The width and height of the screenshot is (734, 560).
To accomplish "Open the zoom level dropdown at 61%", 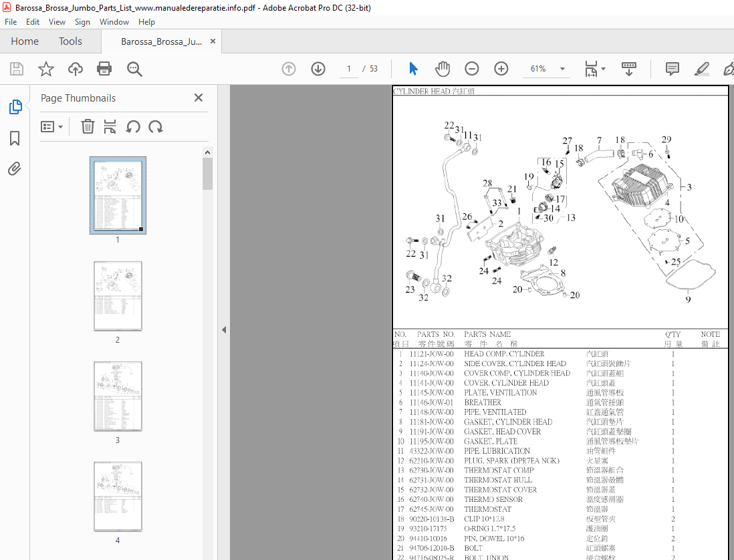I will coord(562,69).
